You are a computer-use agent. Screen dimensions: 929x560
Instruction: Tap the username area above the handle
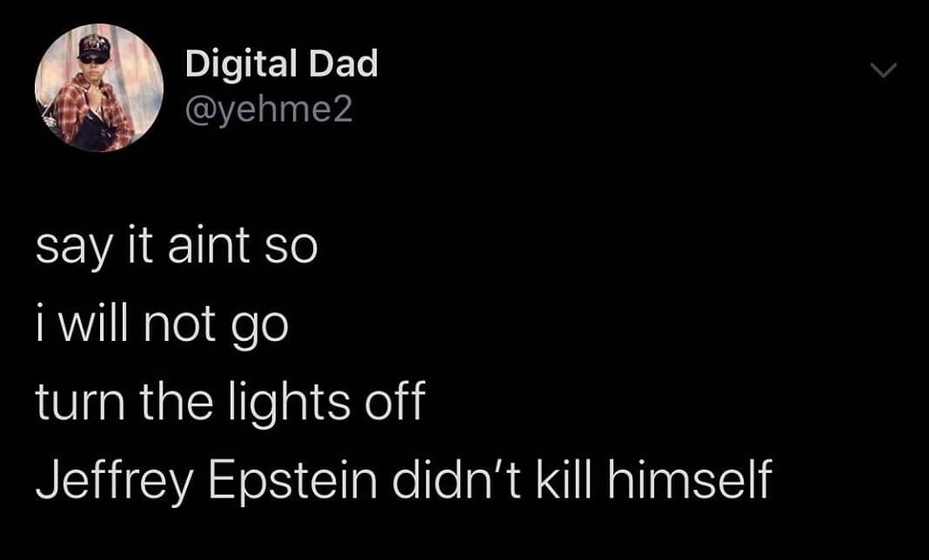[x=281, y=63]
